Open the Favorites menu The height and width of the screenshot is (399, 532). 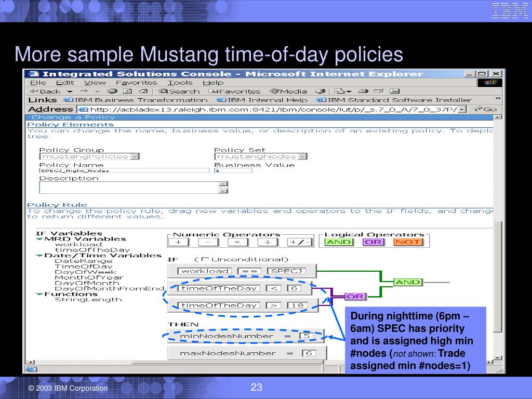pyautogui.click(x=137, y=83)
